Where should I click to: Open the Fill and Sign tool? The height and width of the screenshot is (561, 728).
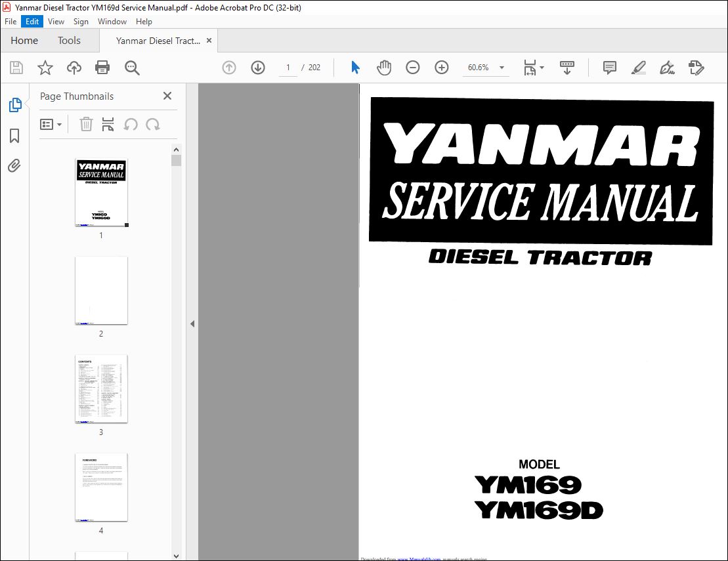click(x=667, y=68)
